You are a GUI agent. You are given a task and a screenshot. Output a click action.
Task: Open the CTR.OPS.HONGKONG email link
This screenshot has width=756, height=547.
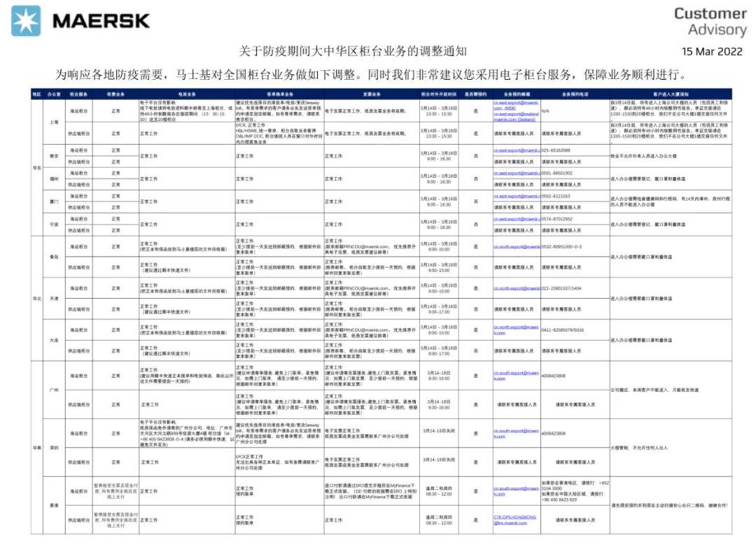tap(514, 520)
